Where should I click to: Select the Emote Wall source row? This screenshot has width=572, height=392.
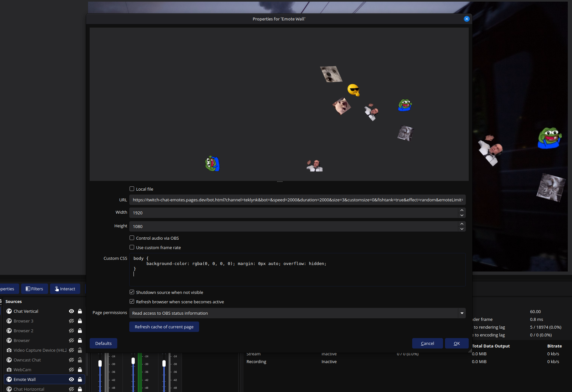click(44, 379)
